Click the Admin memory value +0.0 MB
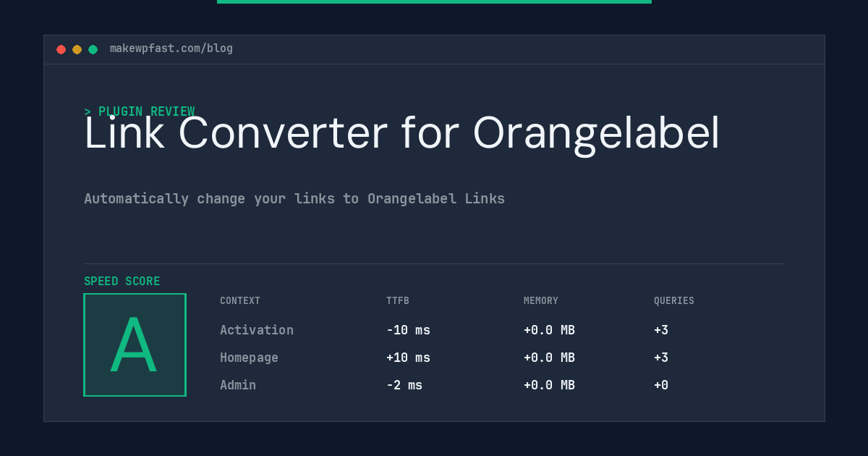This screenshot has width=868, height=456. click(549, 385)
